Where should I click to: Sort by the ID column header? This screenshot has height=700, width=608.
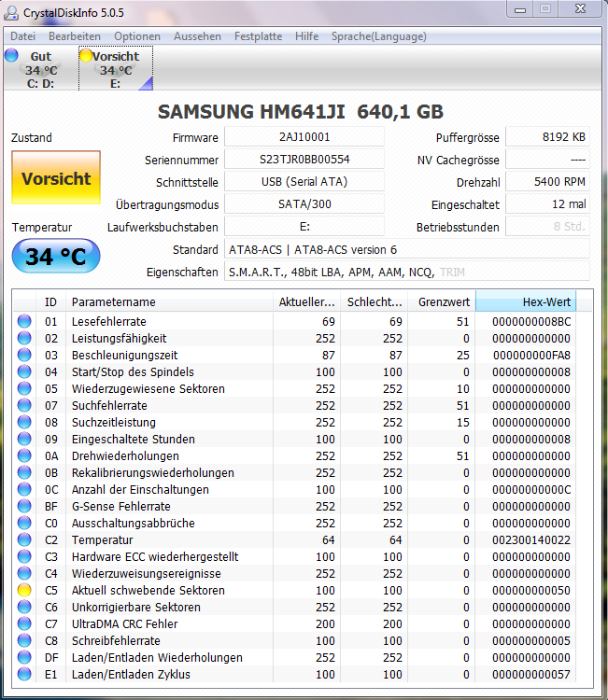pyautogui.click(x=51, y=301)
